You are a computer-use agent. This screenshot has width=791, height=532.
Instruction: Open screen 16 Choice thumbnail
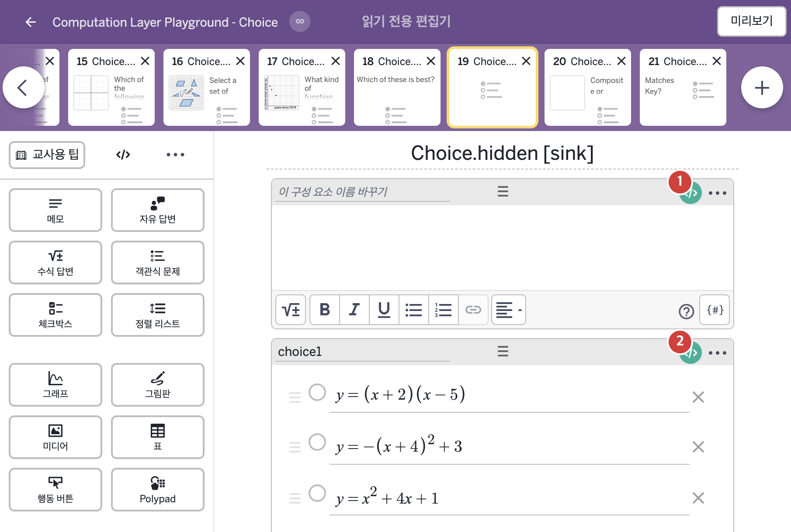tap(207, 87)
